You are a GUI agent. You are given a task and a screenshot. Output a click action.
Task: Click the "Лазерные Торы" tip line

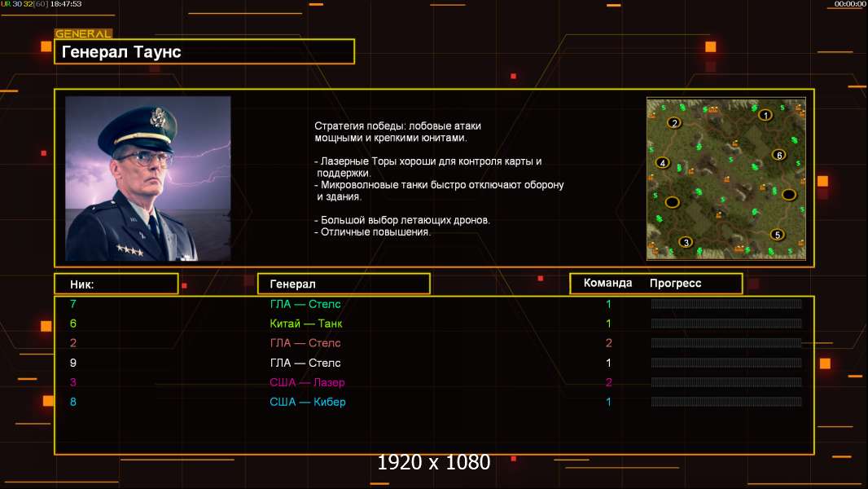[428, 167]
